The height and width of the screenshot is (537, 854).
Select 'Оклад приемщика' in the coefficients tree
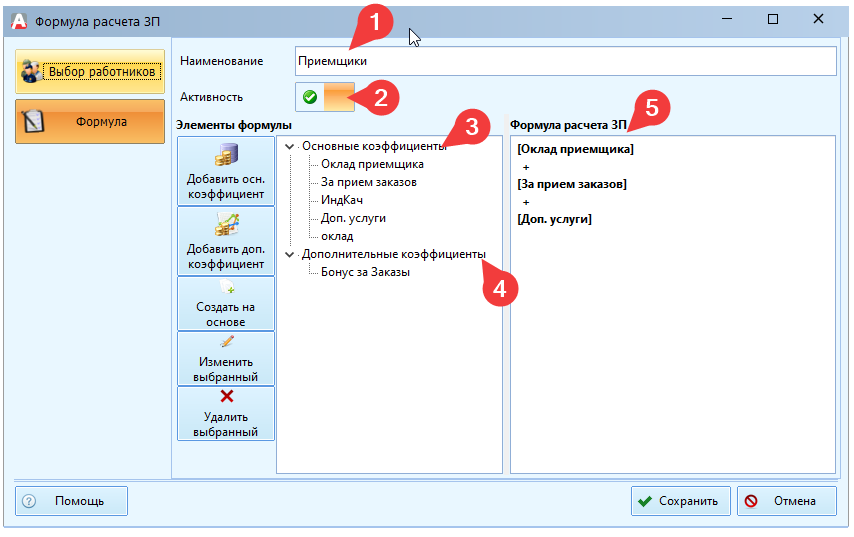(x=372, y=164)
